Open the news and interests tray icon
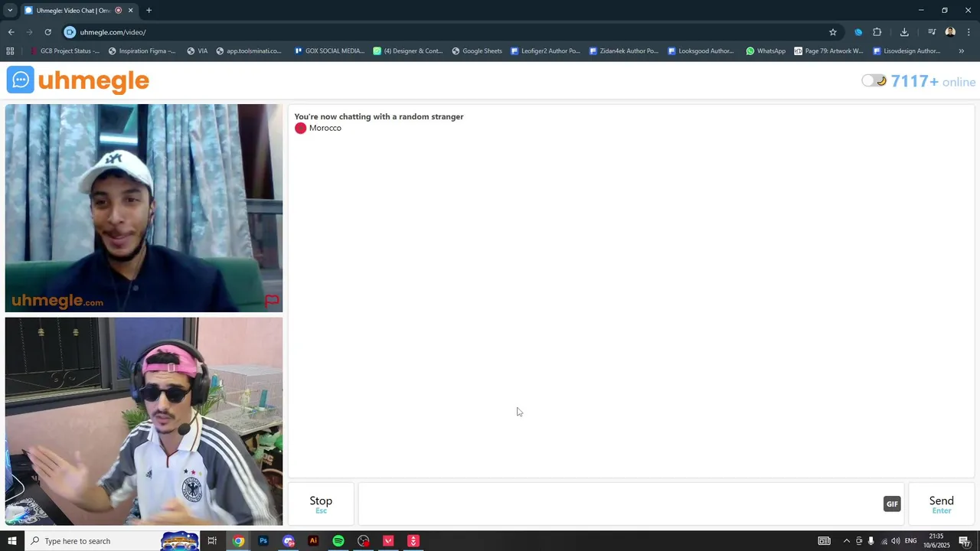 coord(824,541)
